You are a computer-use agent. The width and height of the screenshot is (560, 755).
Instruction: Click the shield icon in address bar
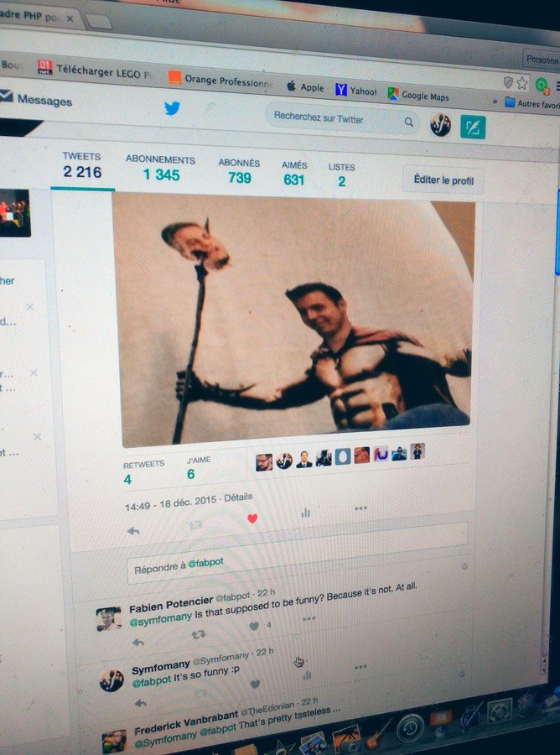pos(508,81)
